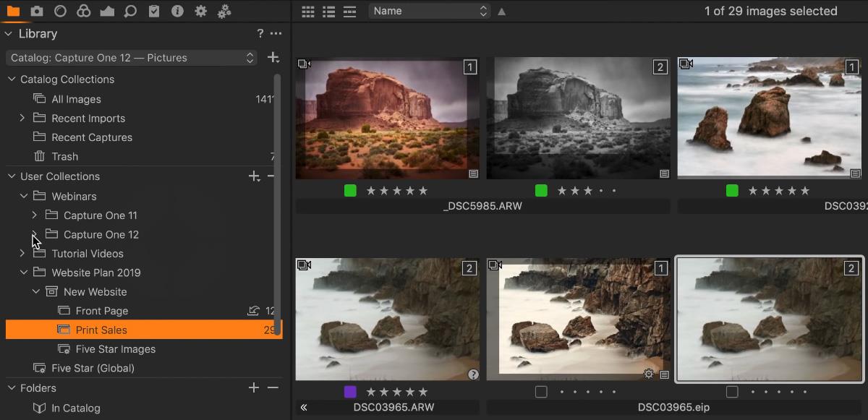Toggle sort direction arrow next to Name
This screenshot has height=420, width=868.
502,12
